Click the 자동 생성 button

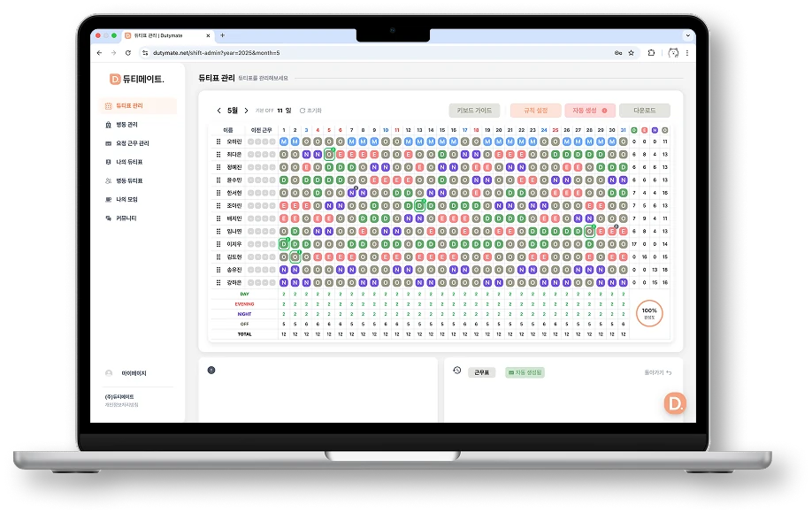[590, 111]
